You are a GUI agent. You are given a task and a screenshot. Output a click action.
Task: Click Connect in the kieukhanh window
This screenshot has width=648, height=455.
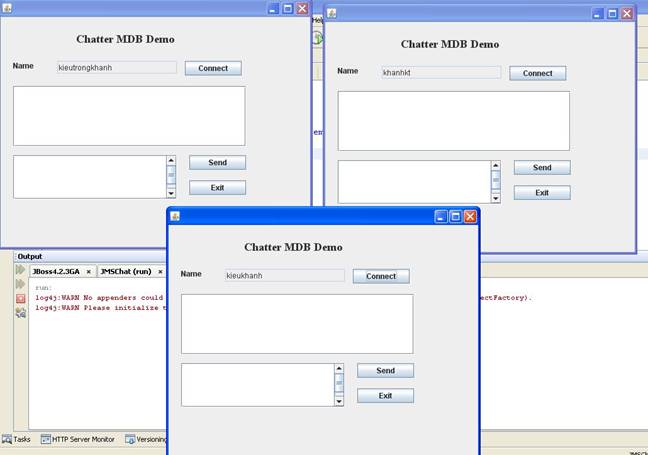coord(381,276)
